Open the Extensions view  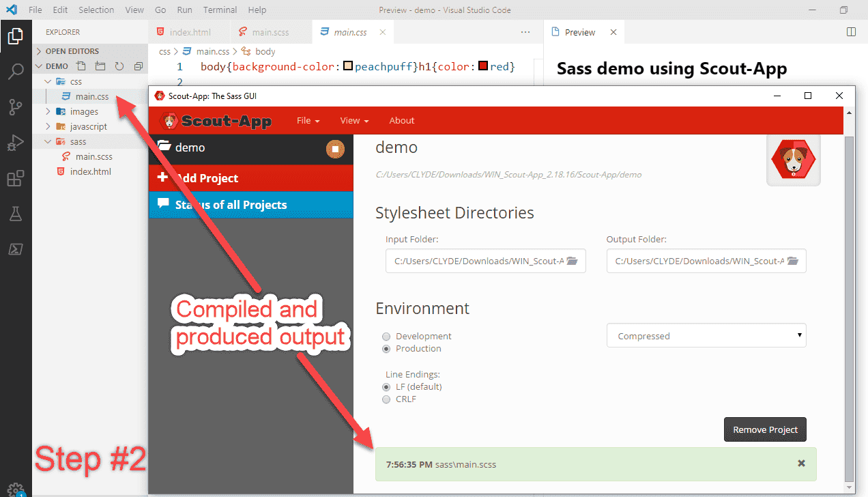click(x=15, y=178)
